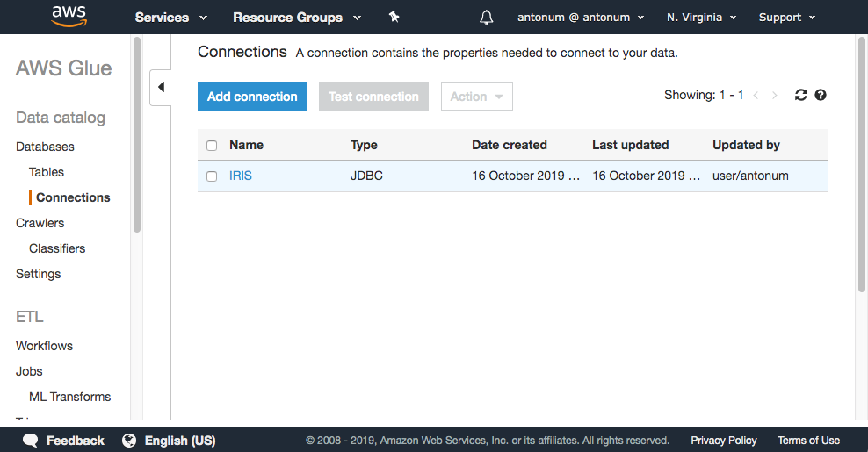
Task: Click English (US) language link
Action: pyautogui.click(x=180, y=441)
